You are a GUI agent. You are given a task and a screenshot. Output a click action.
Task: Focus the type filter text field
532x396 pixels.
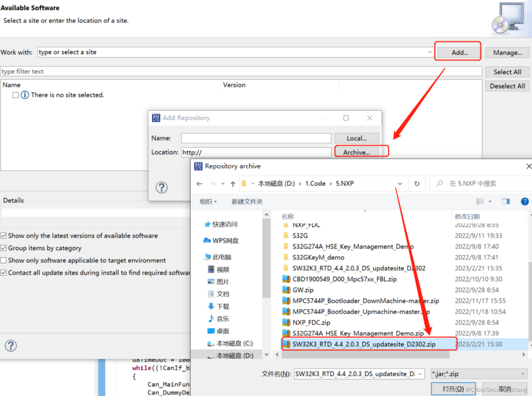[241, 71]
